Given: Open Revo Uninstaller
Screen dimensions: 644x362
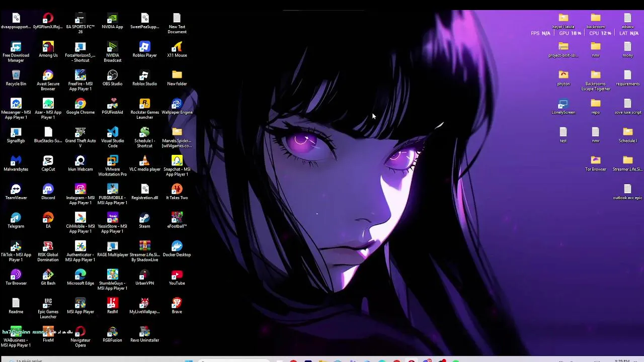Looking at the screenshot, I should 144,335.
